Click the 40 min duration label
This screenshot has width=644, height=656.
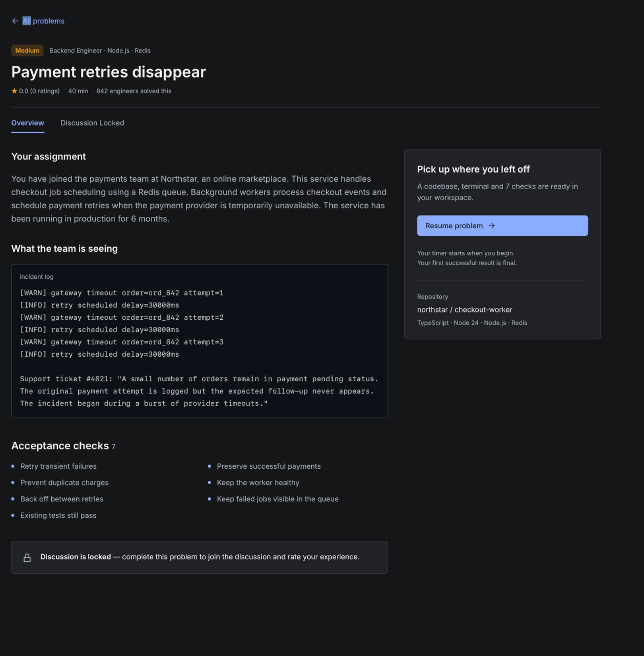click(78, 91)
